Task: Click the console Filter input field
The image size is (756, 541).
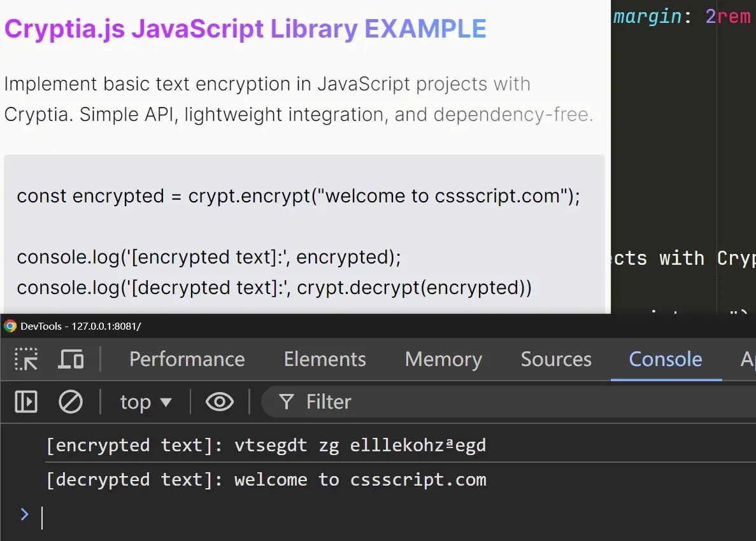Action: [x=509, y=402]
